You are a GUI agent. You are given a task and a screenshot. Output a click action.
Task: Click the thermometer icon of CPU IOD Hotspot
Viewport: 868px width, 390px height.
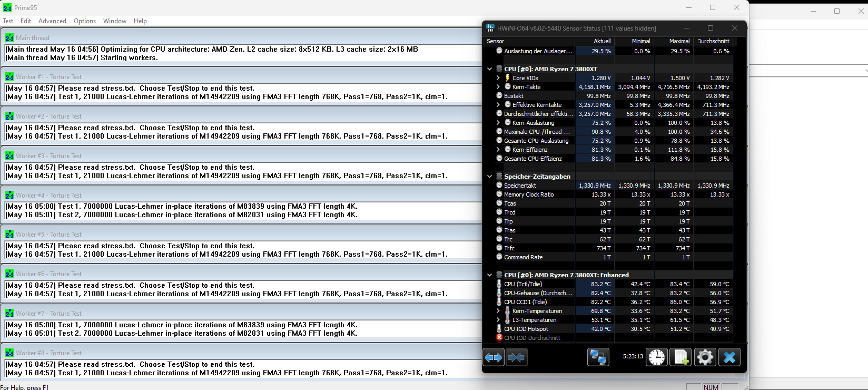pos(499,328)
